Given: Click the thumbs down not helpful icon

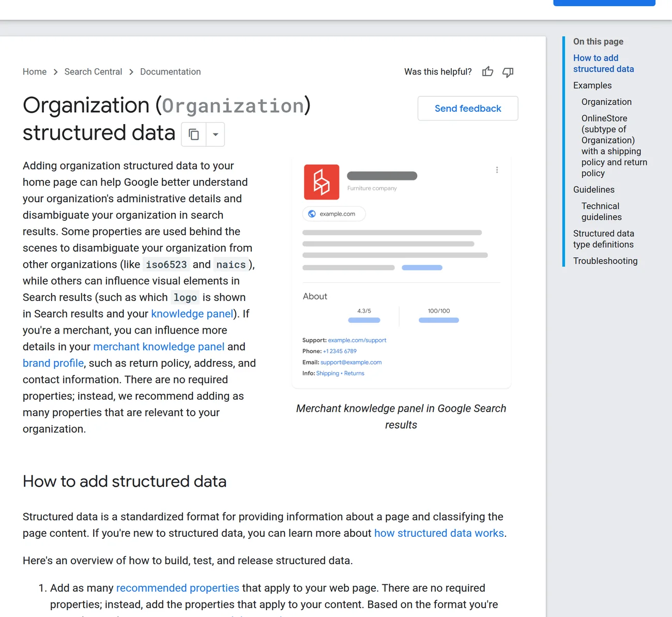Looking at the screenshot, I should pos(508,72).
